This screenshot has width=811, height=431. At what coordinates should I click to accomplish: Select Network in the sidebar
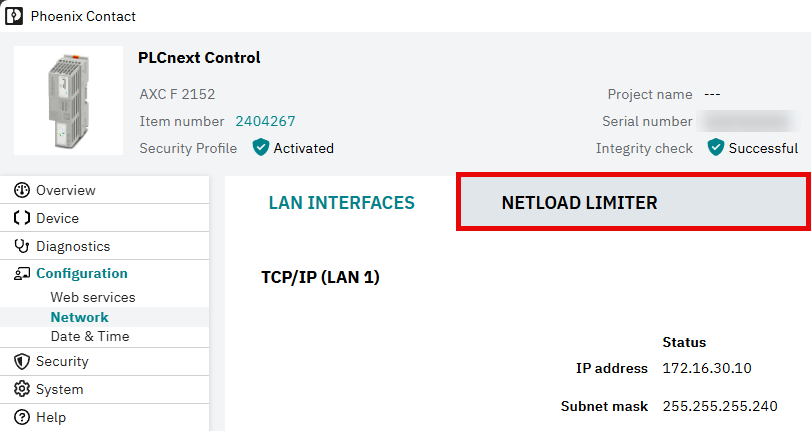click(80, 317)
